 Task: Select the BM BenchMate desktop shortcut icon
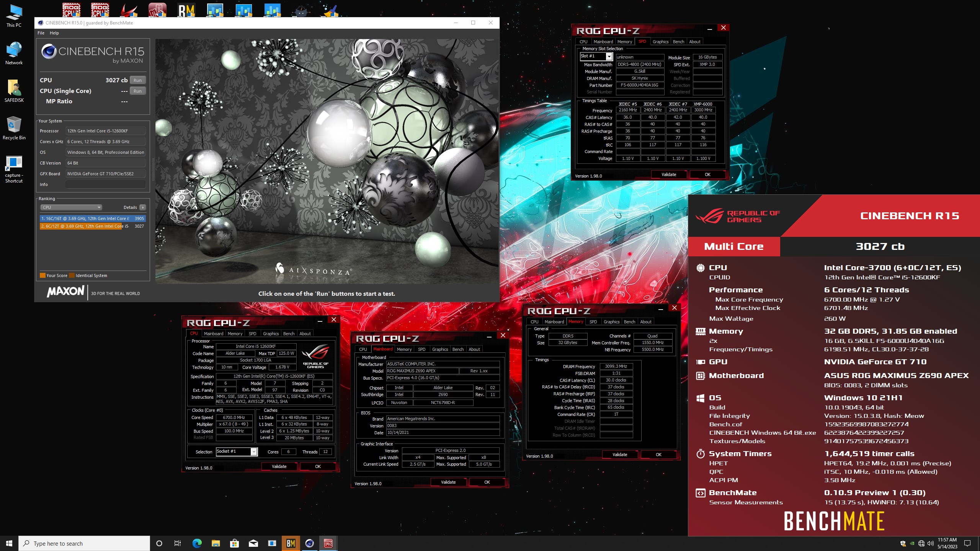[x=186, y=10]
